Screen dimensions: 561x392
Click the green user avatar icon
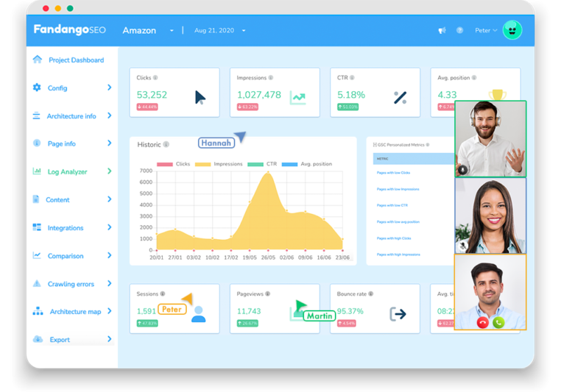tap(512, 30)
